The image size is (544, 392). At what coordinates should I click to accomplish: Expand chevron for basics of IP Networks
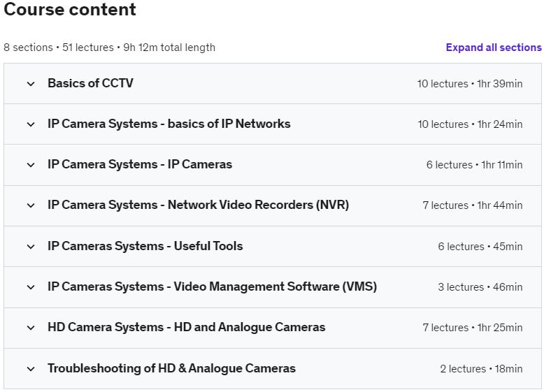31,124
